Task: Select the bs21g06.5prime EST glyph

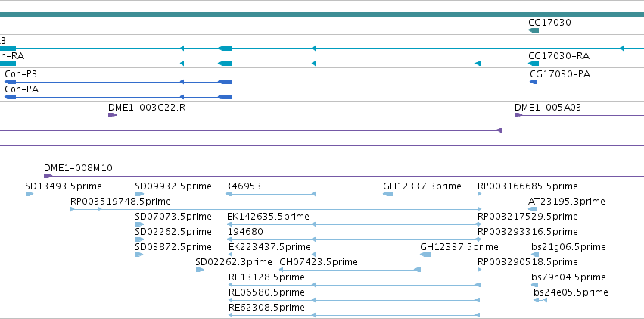Action: [535, 255]
